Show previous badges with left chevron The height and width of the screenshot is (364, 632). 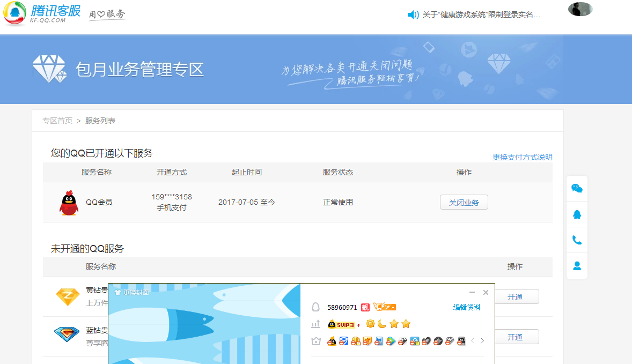pos(473,340)
